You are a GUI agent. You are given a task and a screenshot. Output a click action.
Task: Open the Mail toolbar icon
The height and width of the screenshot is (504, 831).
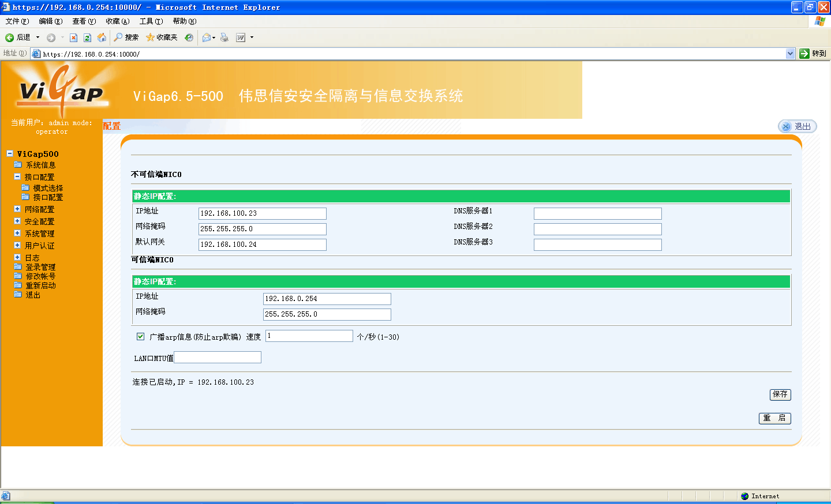206,37
